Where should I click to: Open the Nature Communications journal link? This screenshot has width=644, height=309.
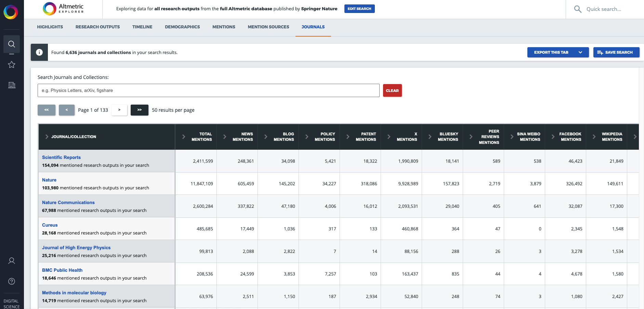pos(68,202)
